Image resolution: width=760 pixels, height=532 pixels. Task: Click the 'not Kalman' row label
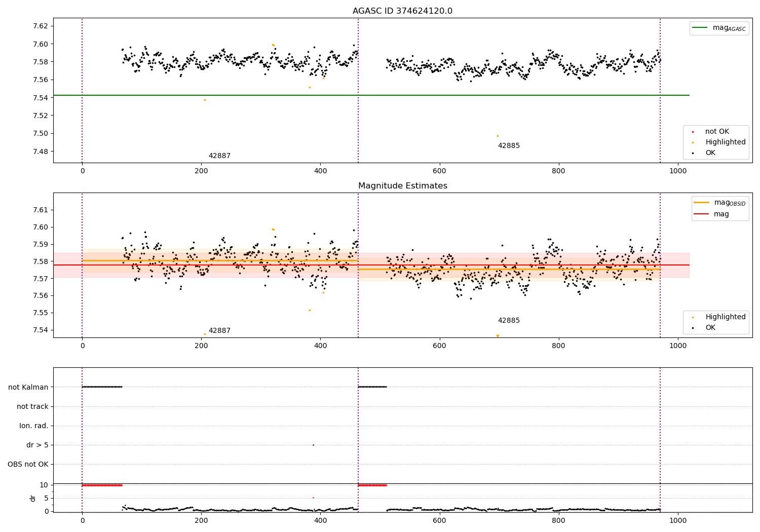[x=28, y=388]
